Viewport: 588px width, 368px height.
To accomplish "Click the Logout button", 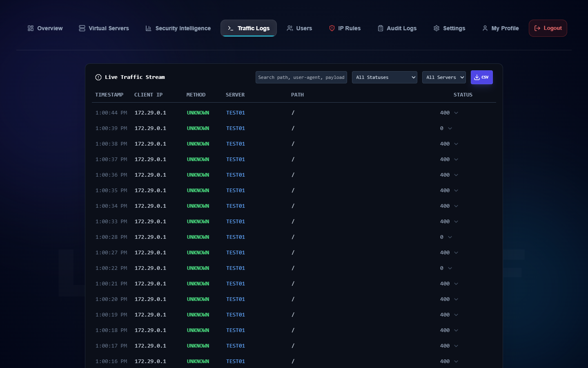I will click(x=548, y=28).
